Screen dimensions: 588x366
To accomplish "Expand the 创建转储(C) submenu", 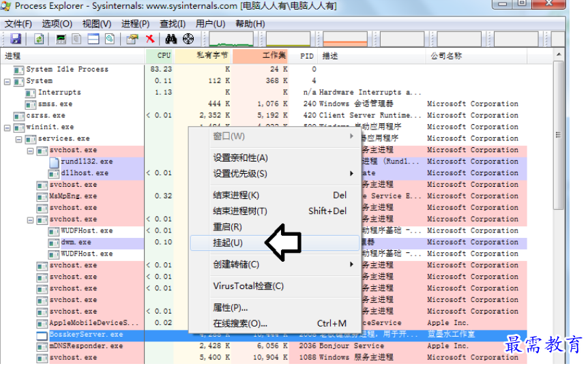I will coord(352,264).
